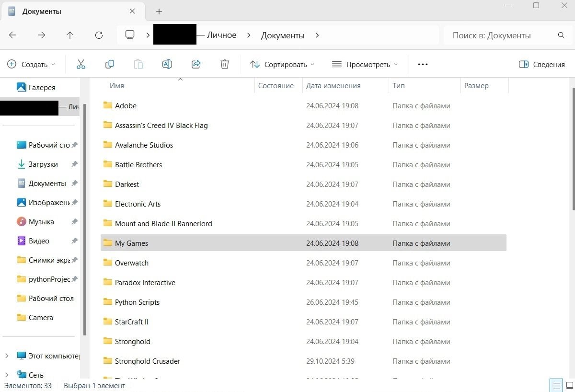Click the Cut scissors icon

pos(80,64)
